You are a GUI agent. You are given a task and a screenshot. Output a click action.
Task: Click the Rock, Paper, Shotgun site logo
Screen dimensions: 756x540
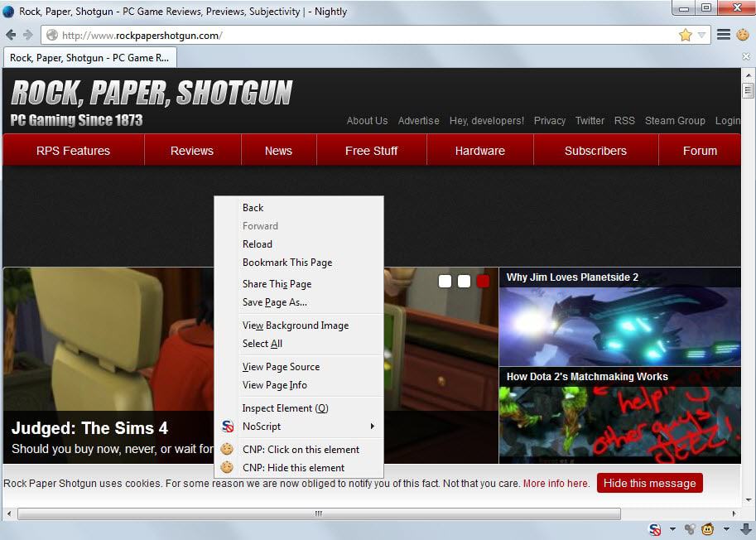[x=152, y=93]
